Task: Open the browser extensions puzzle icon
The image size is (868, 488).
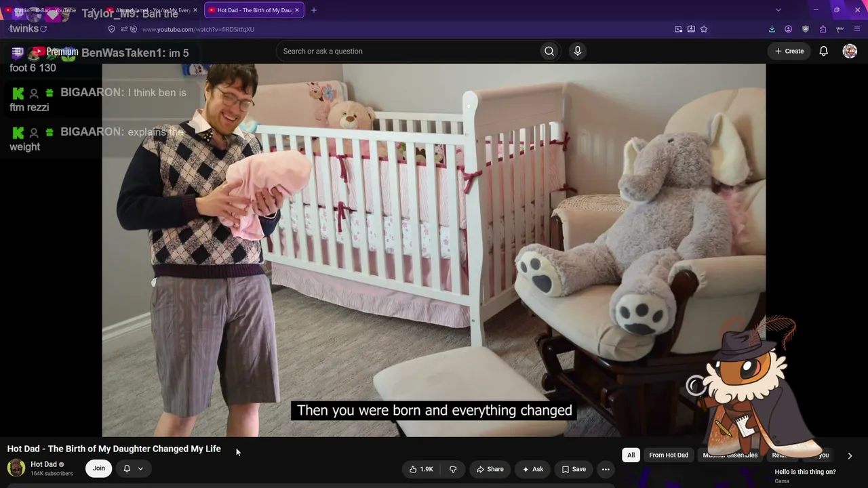Action: [x=823, y=29]
